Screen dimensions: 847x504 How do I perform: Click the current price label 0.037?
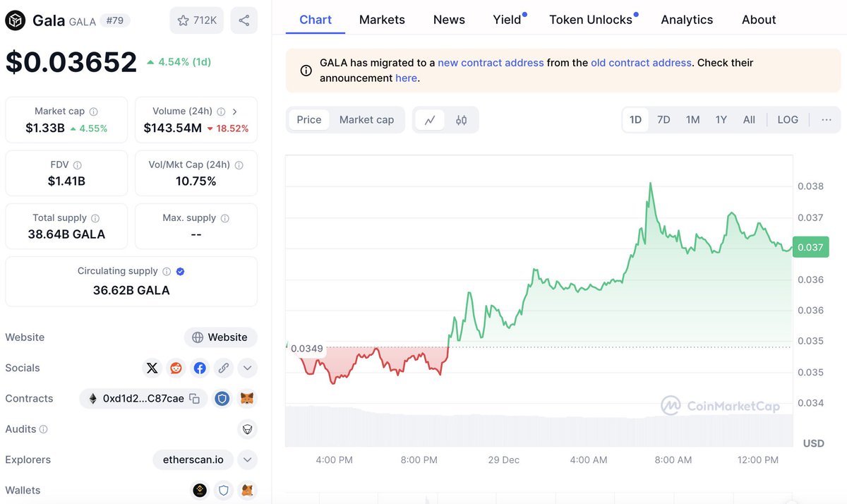(x=810, y=247)
